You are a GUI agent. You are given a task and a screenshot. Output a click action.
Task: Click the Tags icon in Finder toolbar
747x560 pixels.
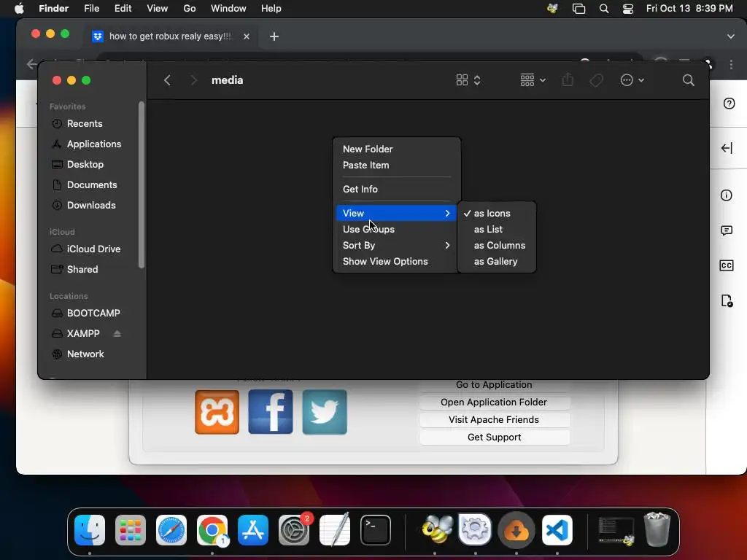pos(596,80)
